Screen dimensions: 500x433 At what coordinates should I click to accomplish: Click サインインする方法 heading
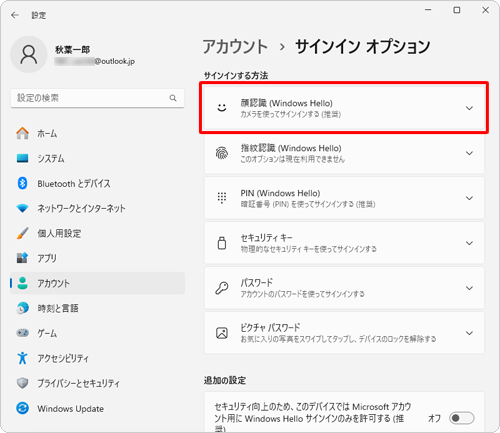point(236,76)
